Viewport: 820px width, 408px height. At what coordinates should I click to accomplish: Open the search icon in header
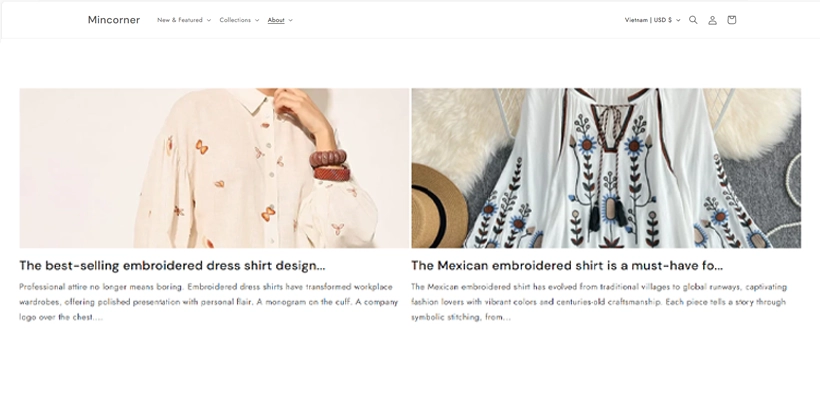point(693,20)
